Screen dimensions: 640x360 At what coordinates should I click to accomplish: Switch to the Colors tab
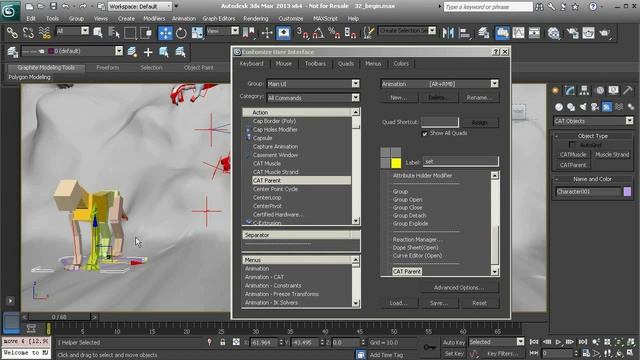tap(401, 64)
